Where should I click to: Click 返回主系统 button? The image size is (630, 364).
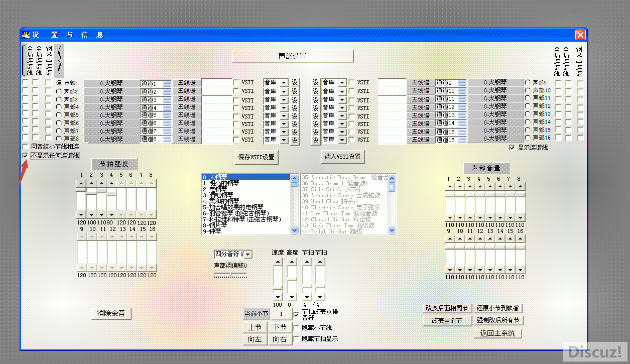pos(497,333)
